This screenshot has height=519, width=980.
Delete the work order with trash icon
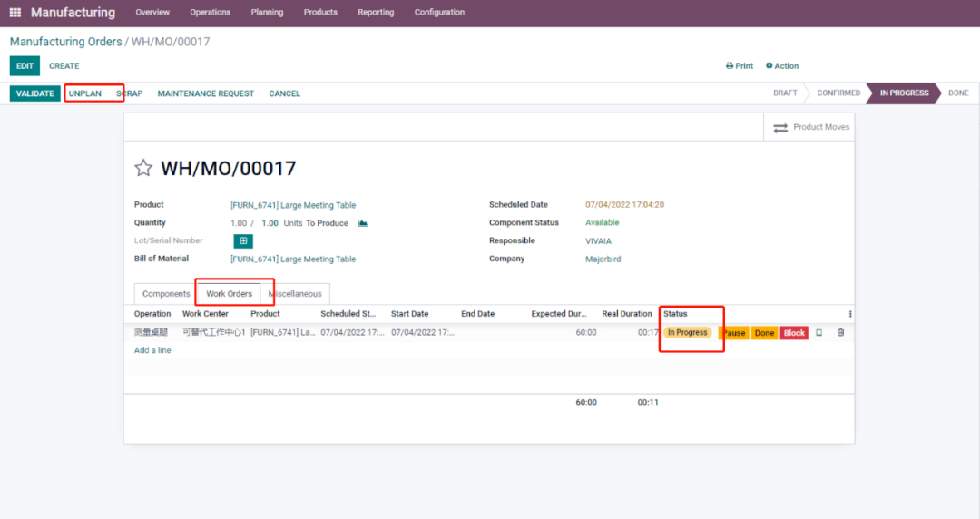pyautogui.click(x=840, y=333)
